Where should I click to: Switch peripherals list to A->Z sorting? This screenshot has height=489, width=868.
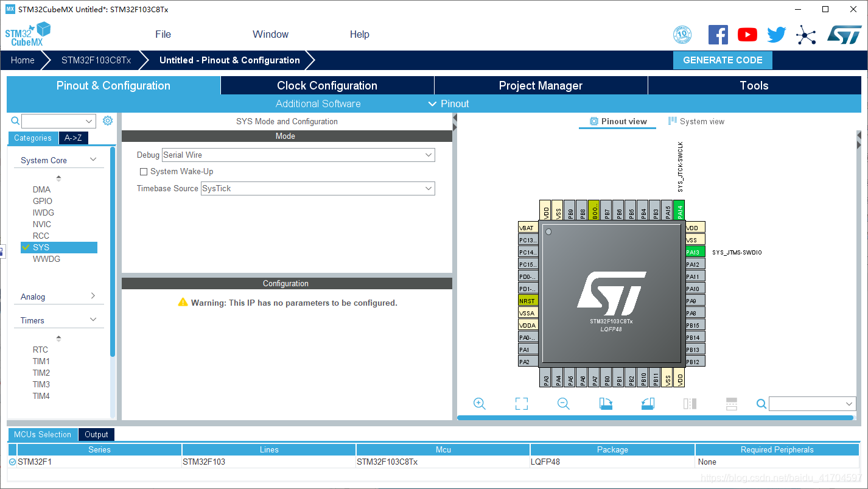[73, 138]
